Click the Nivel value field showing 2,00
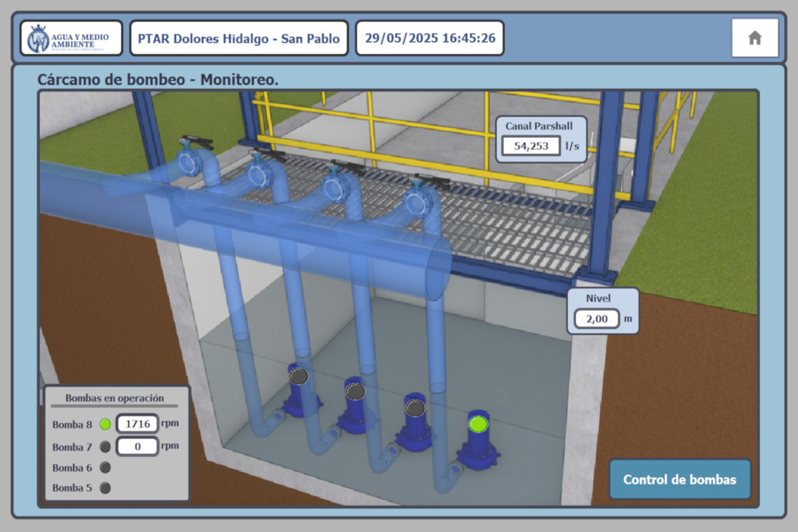This screenshot has height=532, width=798. coord(596,319)
